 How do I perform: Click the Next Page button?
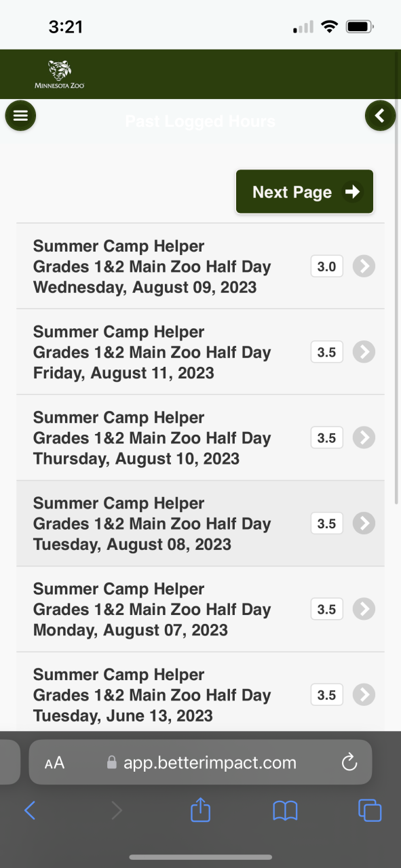tap(305, 192)
